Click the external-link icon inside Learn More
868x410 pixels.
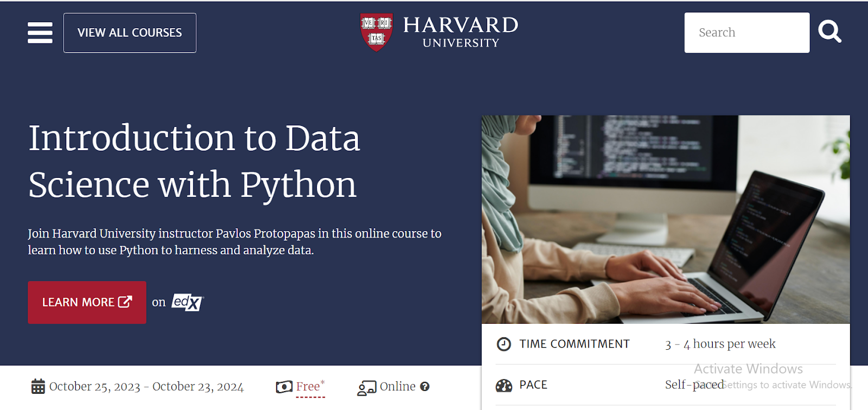point(125,302)
